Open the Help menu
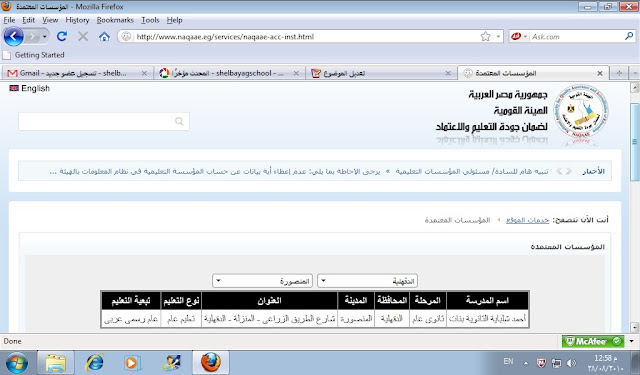This screenshot has width=640, height=375. (x=174, y=20)
